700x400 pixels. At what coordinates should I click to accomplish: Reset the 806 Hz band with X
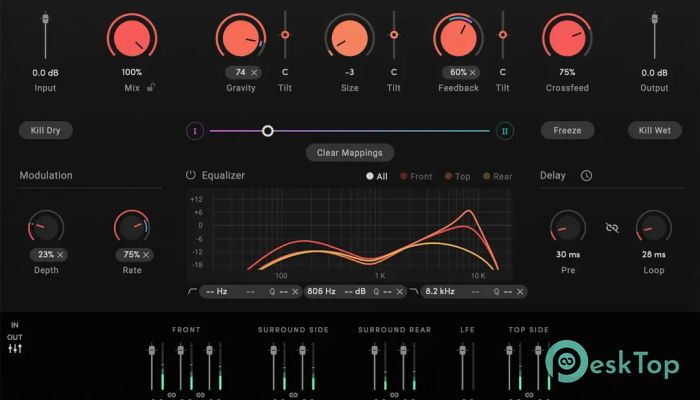[x=400, y=292]
